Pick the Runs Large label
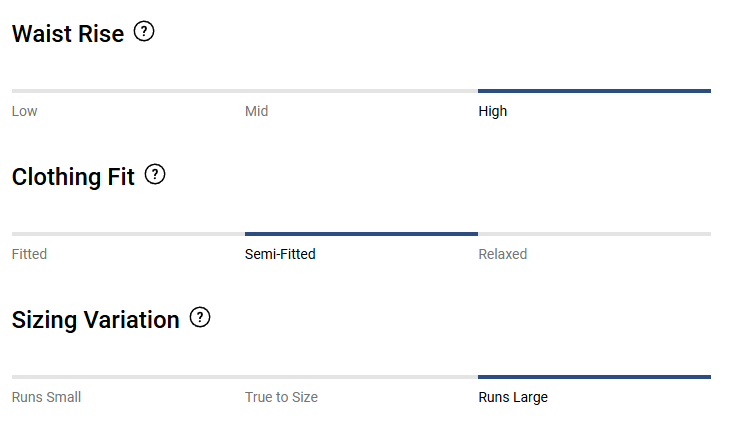The height and width of the screenshot is (437, 735). pyautogui.click(x=513, y=397)
